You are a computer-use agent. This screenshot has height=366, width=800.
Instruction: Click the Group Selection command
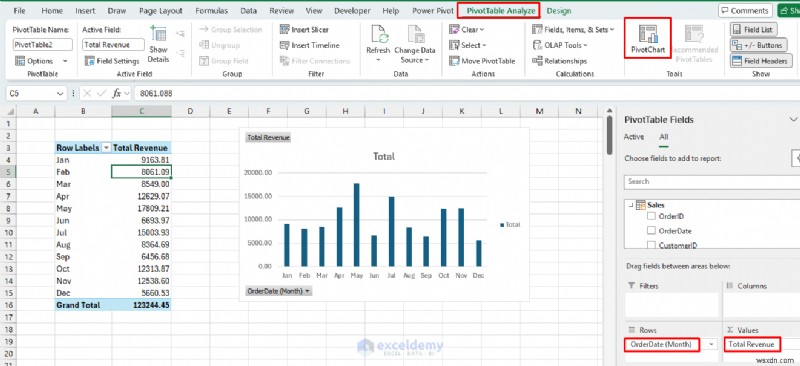pos(230,30)
